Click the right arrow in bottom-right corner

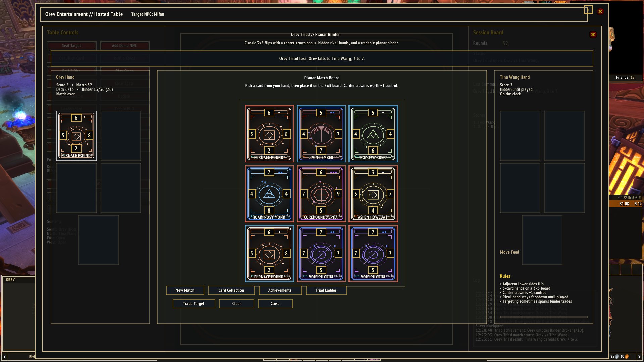639,357
